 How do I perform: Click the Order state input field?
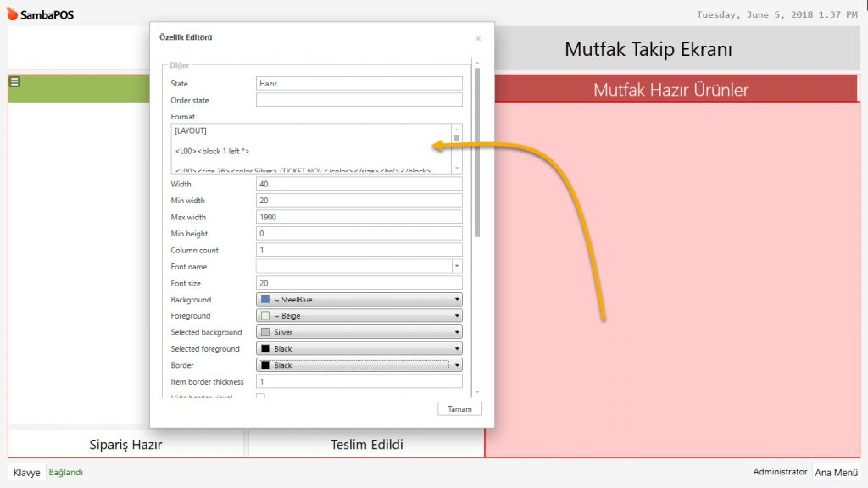pos(359,100)
